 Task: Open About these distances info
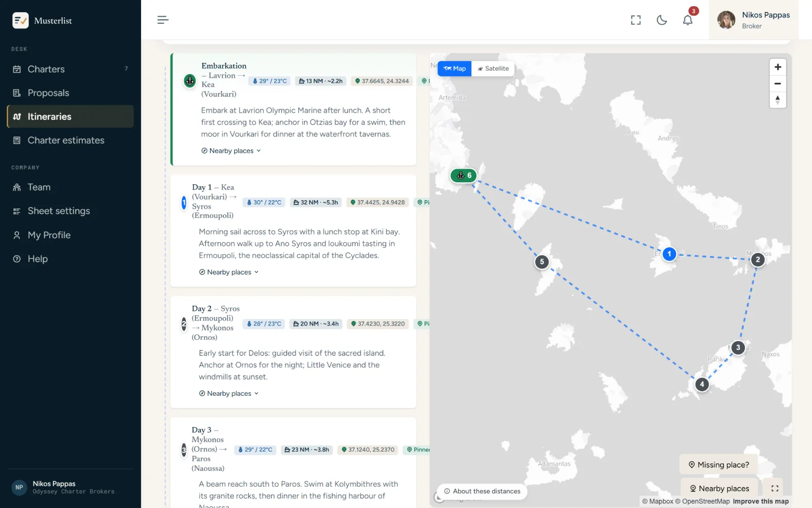pos(482,491)
